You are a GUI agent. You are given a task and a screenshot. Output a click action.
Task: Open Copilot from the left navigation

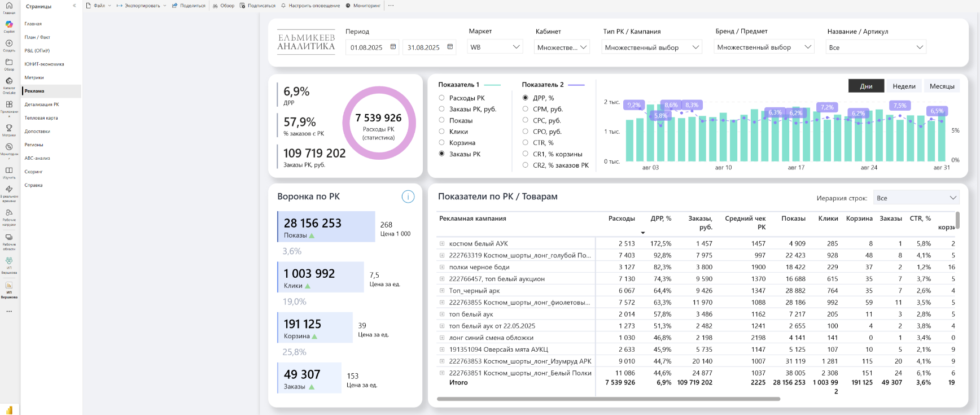[x=9, y=25]
